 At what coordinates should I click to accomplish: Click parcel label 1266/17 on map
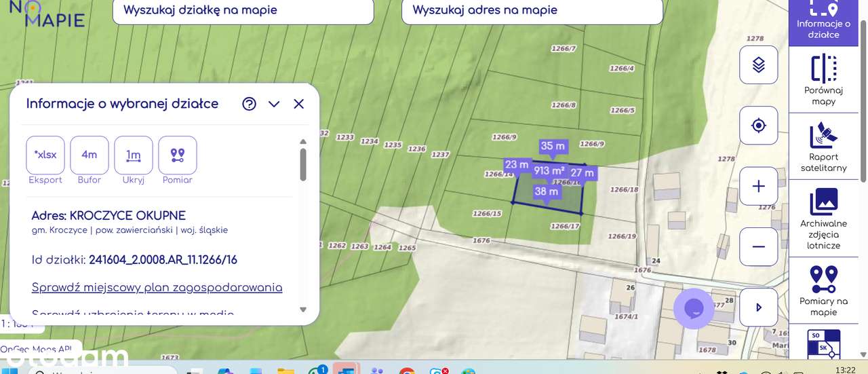pyautogui.click(x=566, y=227)
